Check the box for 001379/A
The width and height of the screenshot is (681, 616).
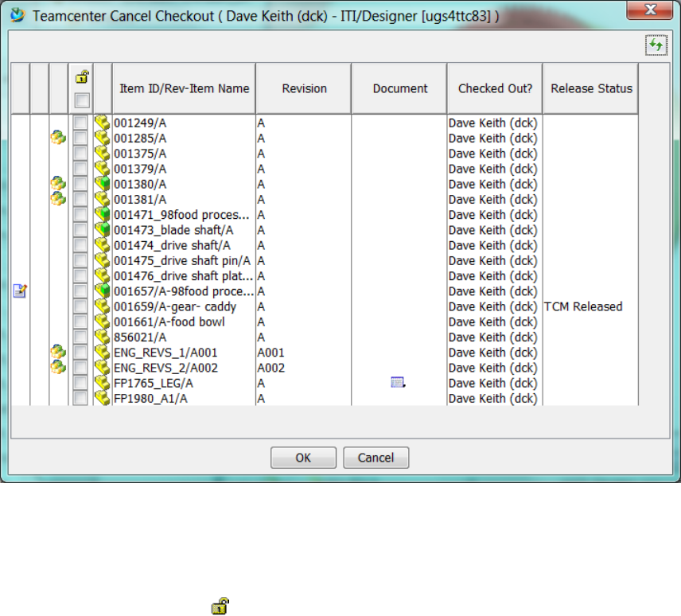tap(80, 169)
